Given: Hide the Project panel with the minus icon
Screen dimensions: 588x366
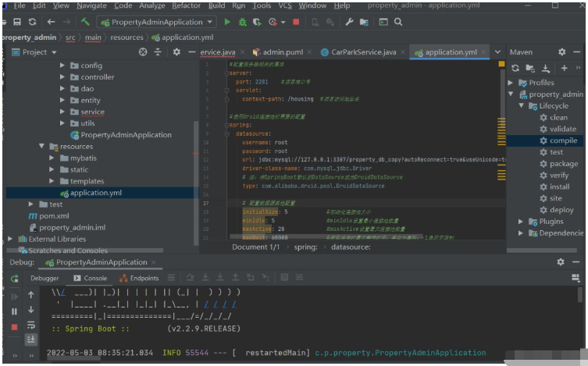Looking at the screenshot, I should click(x=191, y=52).
